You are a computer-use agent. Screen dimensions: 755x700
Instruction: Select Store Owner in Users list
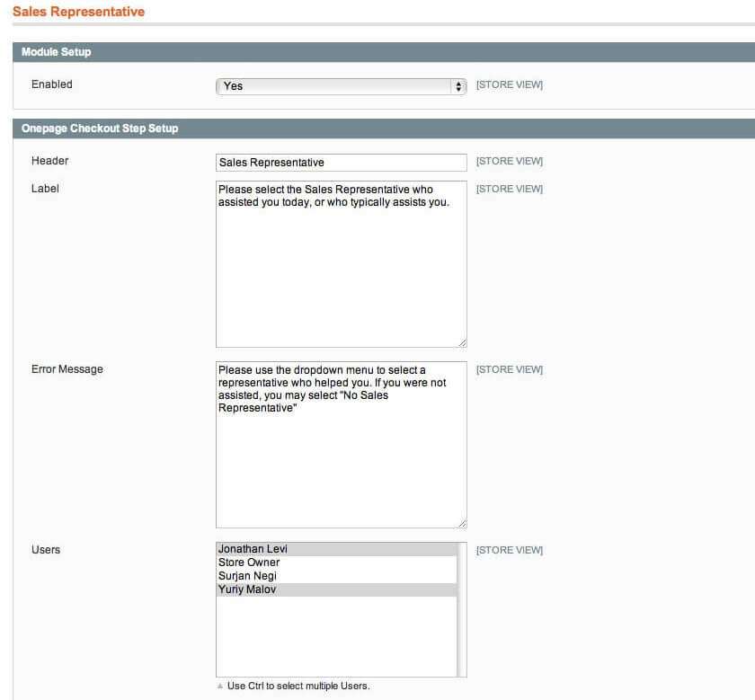336,563
